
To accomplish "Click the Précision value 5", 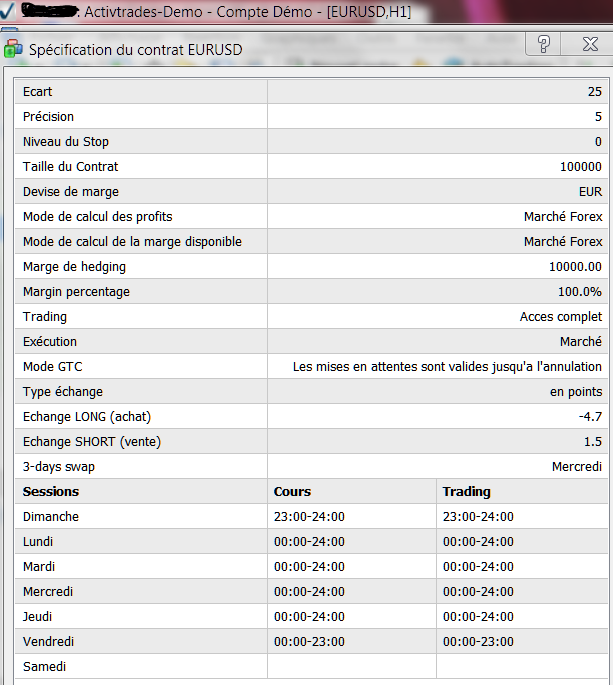I will [597, 117].
